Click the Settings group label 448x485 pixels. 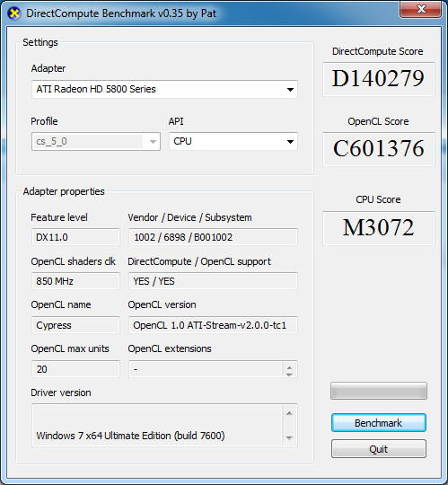pyautogui.click(x=40, y=42)
